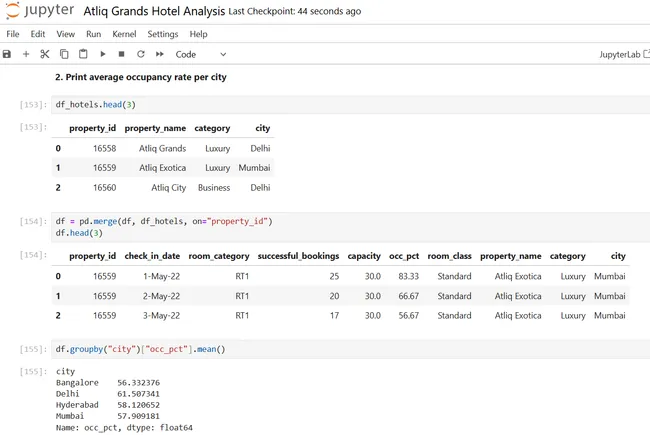Select the 2-May-22 date cell
650x435 pixels.
tap(161, 296)
